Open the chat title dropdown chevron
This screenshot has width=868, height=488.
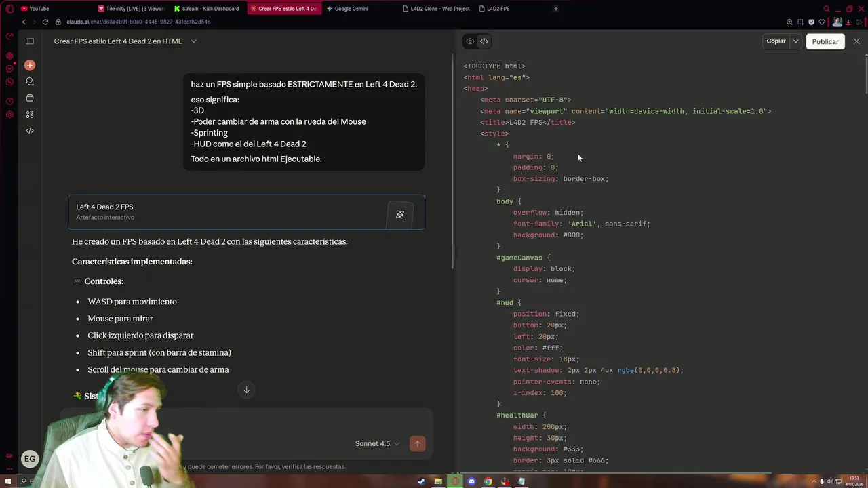193,41
